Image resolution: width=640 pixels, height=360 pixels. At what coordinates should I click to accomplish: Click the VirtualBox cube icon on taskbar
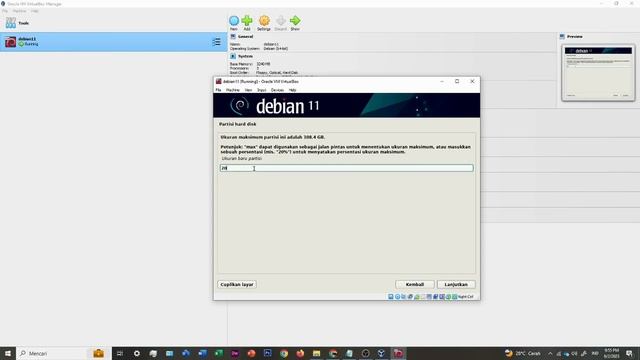[x=381, y=353]
